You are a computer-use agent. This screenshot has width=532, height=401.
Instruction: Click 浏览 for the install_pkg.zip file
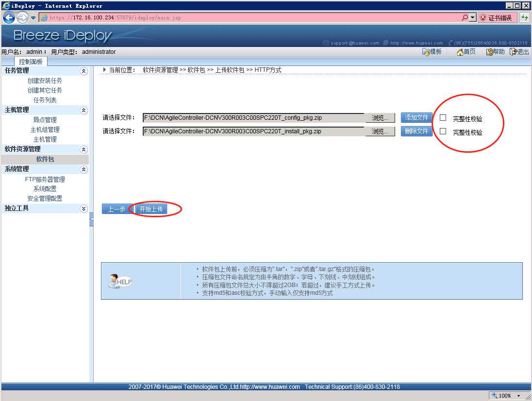point(380,131)
